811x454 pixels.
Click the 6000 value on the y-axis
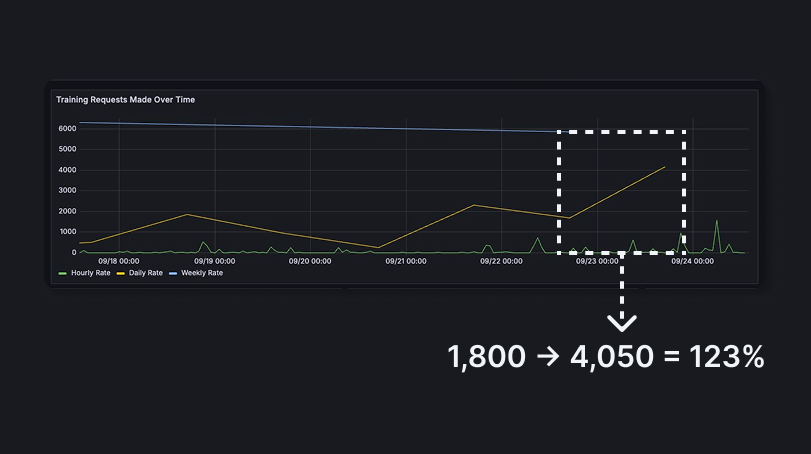coord(67,128)
